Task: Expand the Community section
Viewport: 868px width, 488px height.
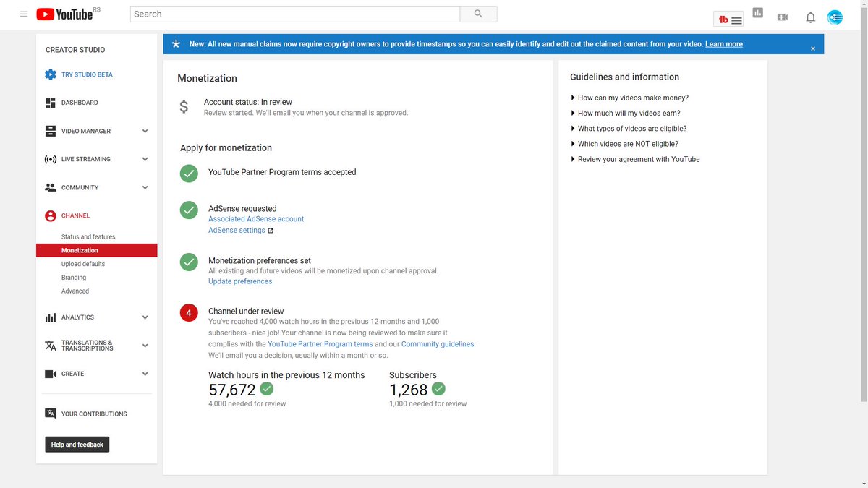Action: point(145,187)
